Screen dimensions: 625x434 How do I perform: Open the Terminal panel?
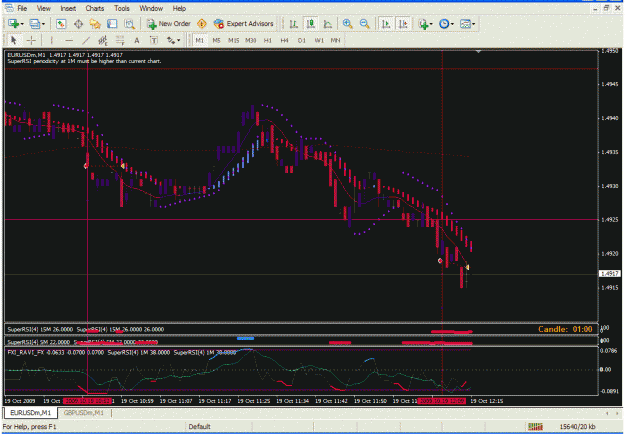coord(112,24)
